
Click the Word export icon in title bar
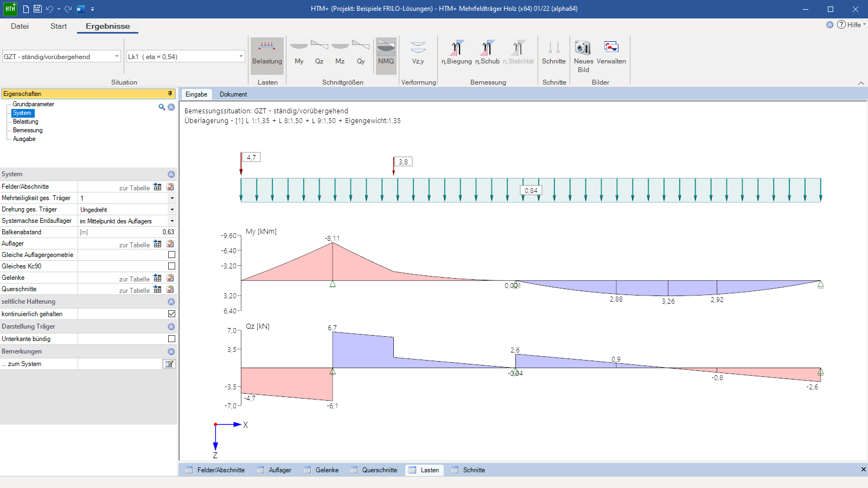(80, 9)
